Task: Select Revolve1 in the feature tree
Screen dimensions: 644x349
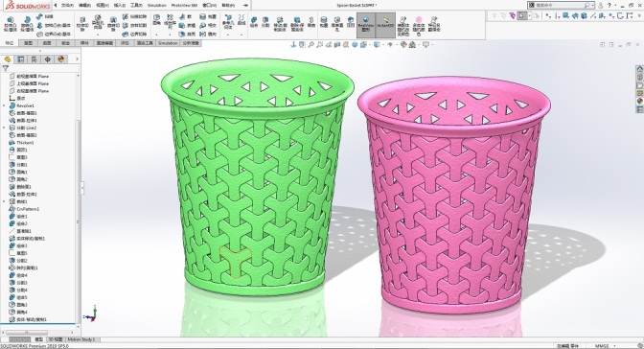Action: [x=27, y=105]
